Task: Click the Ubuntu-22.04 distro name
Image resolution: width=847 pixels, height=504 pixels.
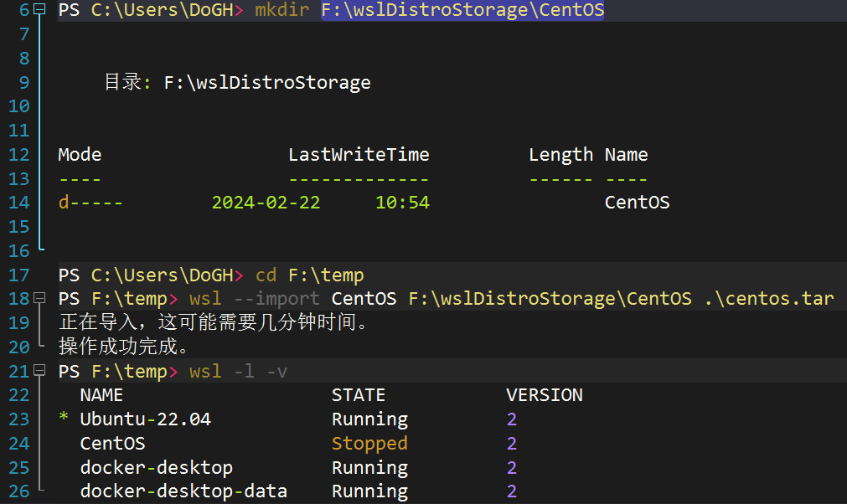Action: click(145, 419)
